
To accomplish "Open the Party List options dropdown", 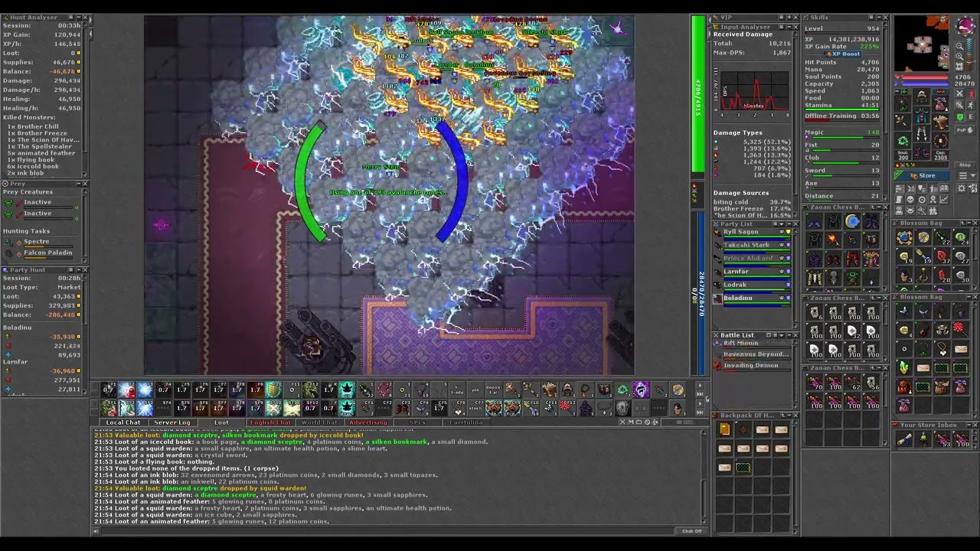I will [x=782, y=223].
